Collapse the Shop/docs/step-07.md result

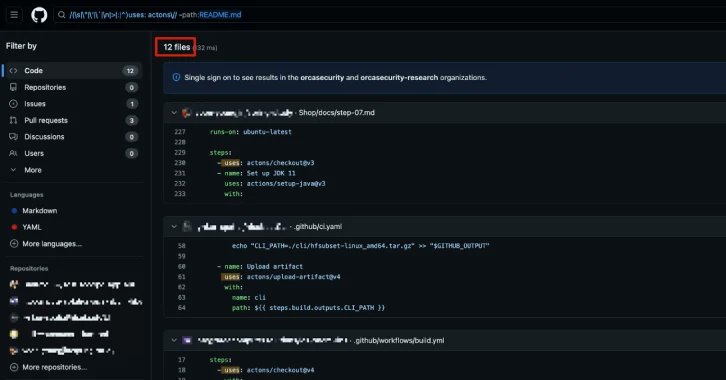pyautogui.click(x=174, y=112)
